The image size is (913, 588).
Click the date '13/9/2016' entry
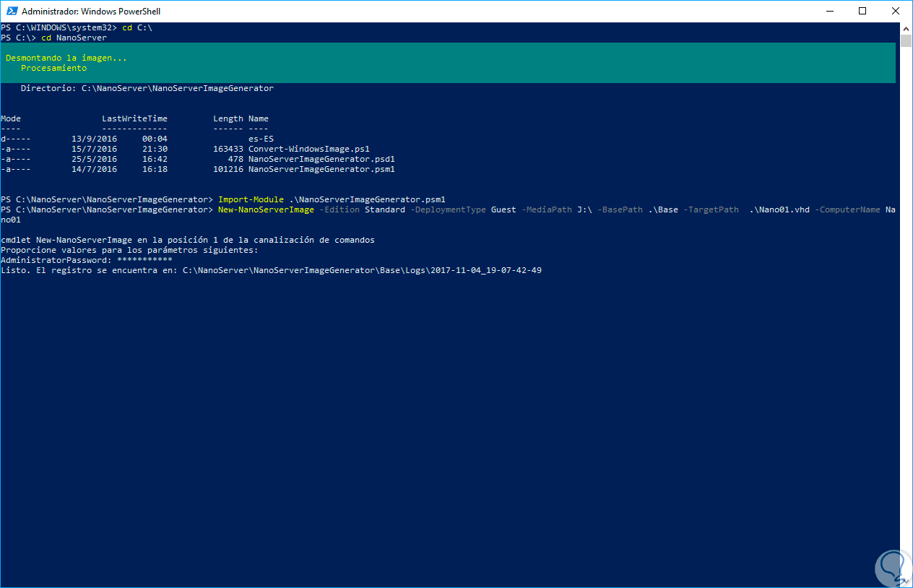tap(94, 139)
